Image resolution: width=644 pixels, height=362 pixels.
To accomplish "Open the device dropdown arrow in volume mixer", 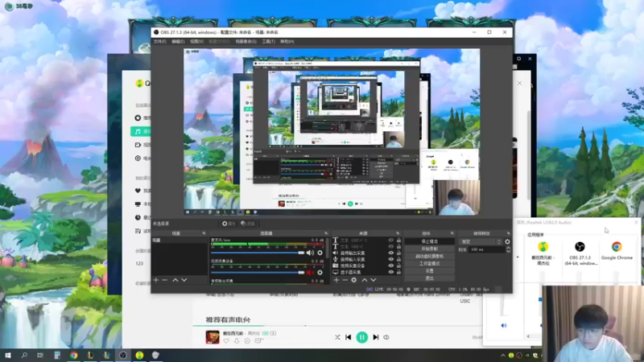I will 517,257.
